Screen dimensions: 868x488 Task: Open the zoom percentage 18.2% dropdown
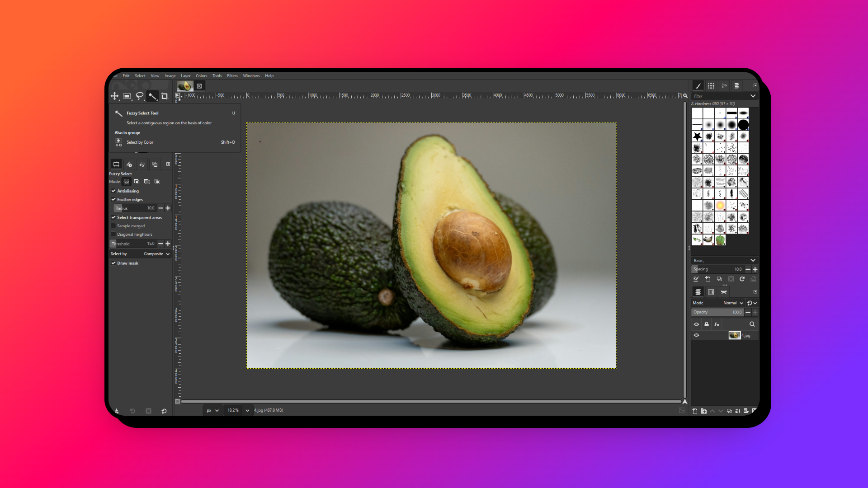click(247, 410)
